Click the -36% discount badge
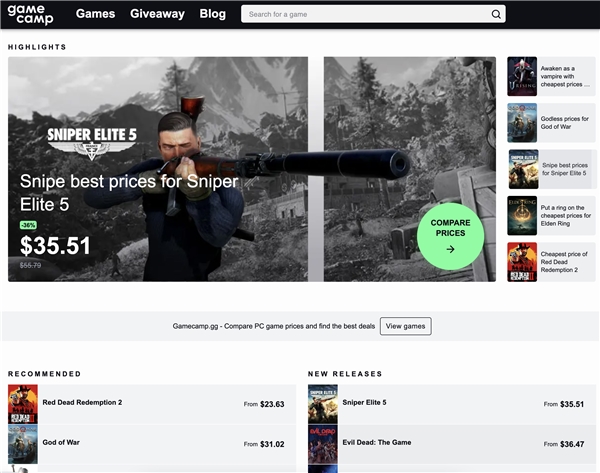 [28, 225]
